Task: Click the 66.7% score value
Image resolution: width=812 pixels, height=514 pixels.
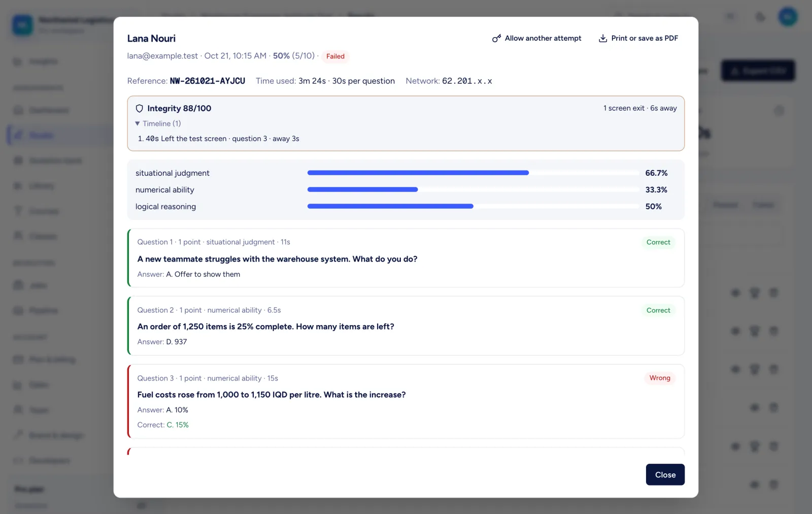Action: point(656,173)
